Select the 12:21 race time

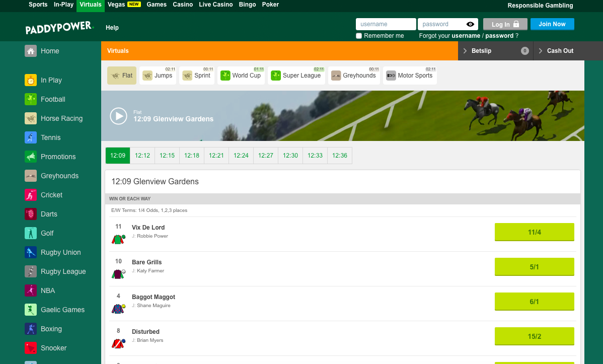(x=216, y=156)
